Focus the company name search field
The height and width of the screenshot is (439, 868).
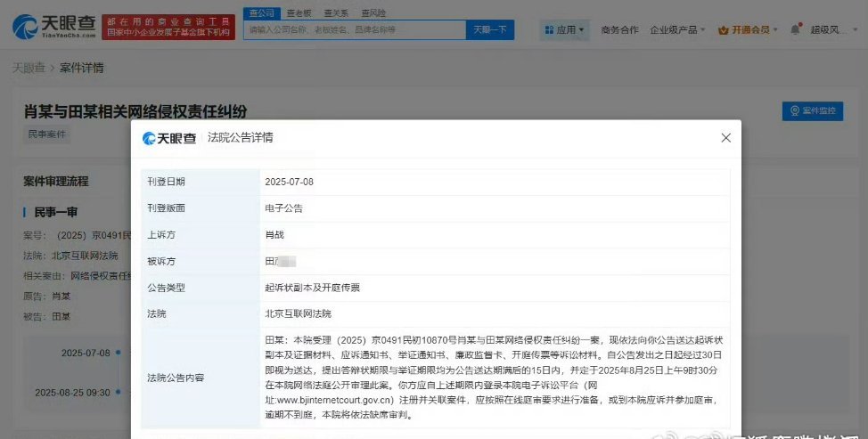[355, 30]
